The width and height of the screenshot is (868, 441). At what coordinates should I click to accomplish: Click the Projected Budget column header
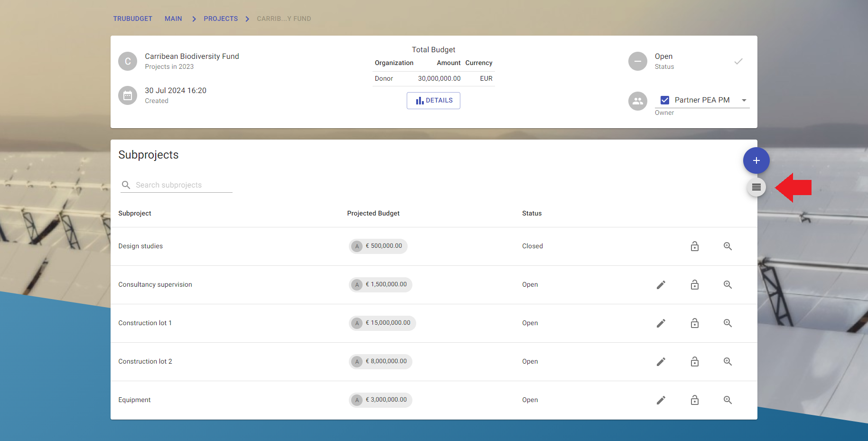click(373, 213)
